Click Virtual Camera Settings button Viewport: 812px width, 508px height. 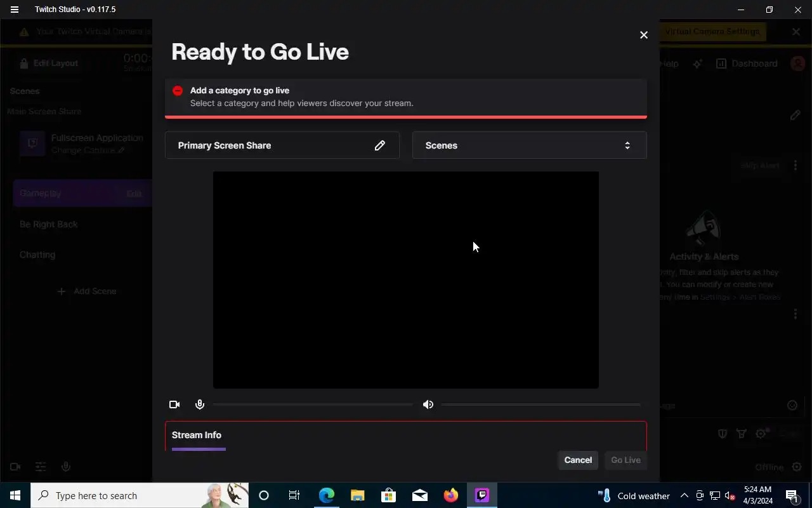(712, 32)
